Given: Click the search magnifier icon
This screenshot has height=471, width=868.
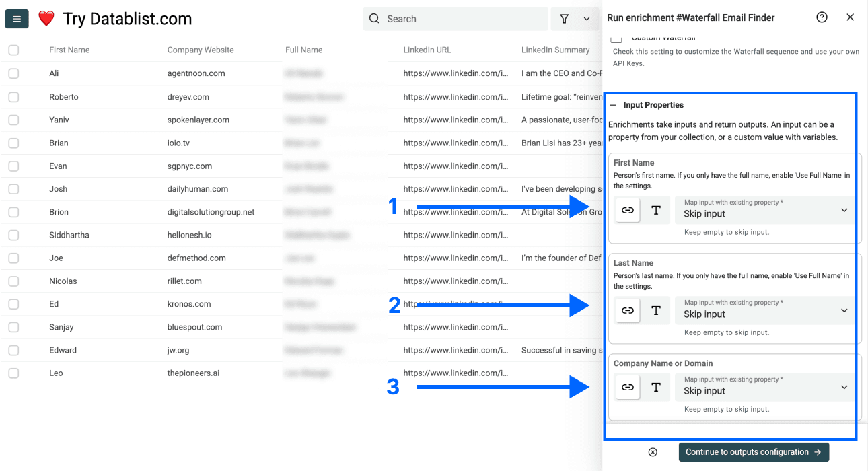Looking at the screenshot, I should click(373, 19).
